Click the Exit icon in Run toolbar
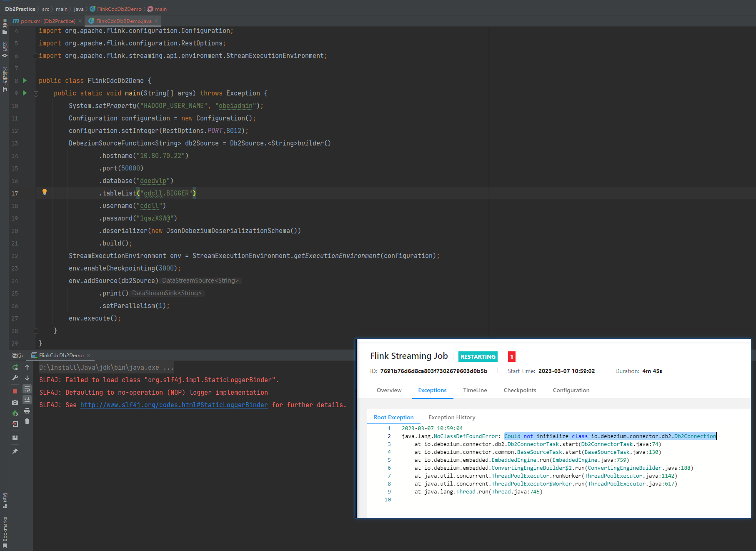The width and height of the screenshot is (756, 551). [x=15, y=424]
